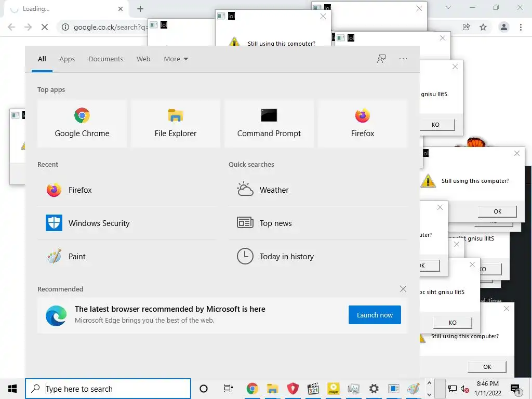532x399 pixels.
Task: Open Chrome tab search chevron
Action: [448, 7]
